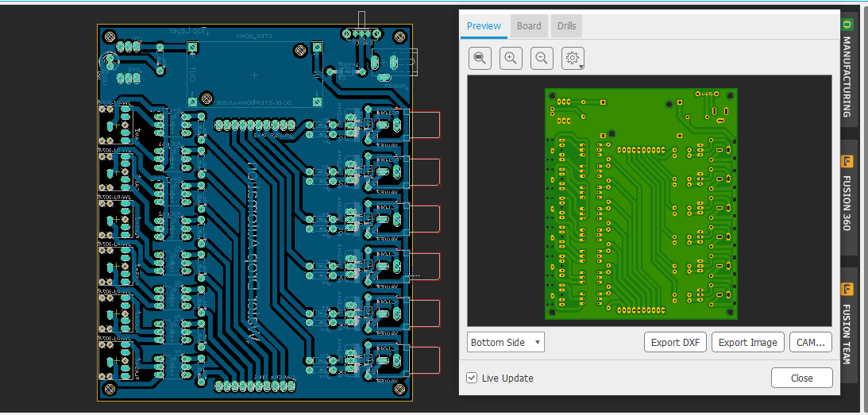
Task: Click the Export Image button
Action: 747,342
